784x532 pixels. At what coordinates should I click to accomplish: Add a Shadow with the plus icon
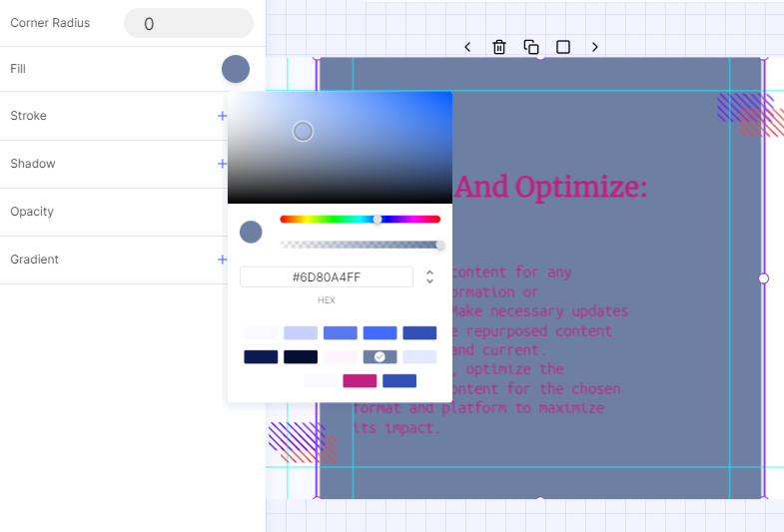(x=222, y=164)
